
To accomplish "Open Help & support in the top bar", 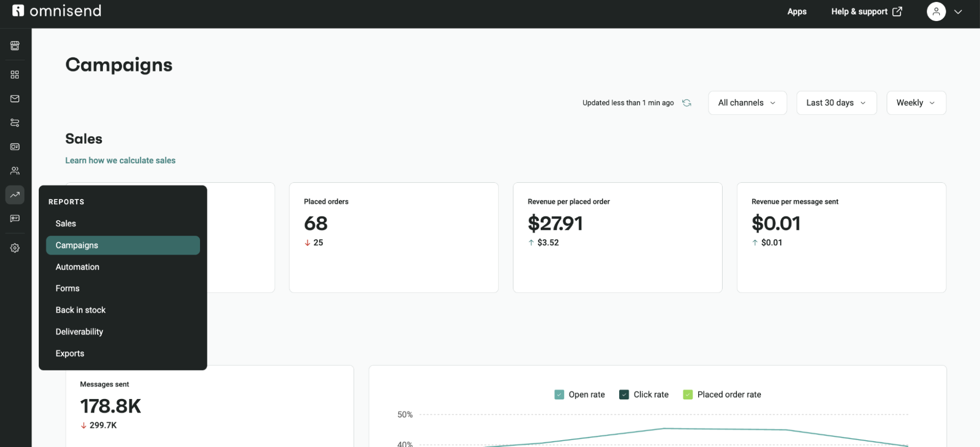I will (x=859, y=11).
